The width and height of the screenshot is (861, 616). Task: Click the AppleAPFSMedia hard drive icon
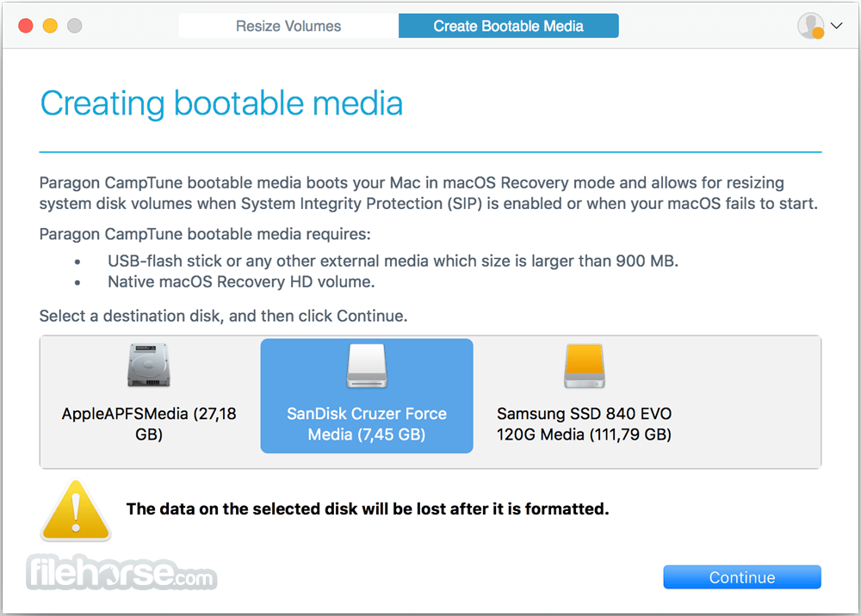tap(149, 366)
